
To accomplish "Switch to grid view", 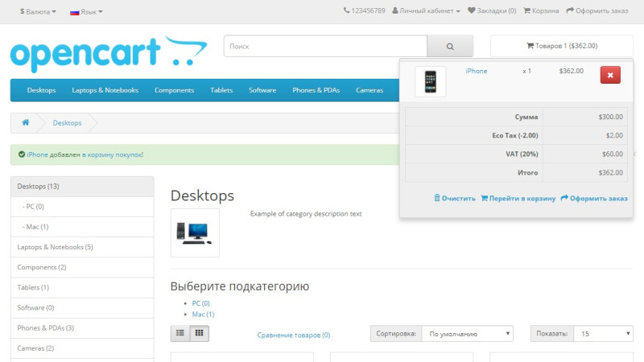I will pos(199,333).
